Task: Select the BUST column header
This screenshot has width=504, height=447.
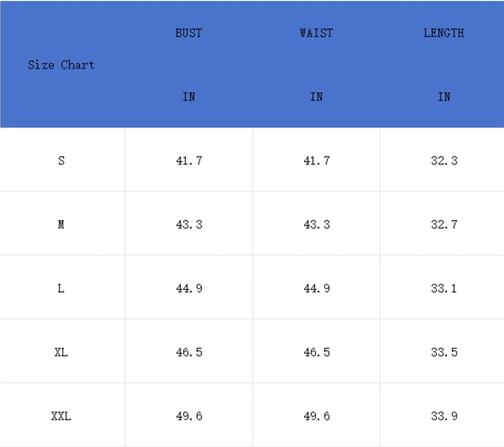Action: (188, 33)
